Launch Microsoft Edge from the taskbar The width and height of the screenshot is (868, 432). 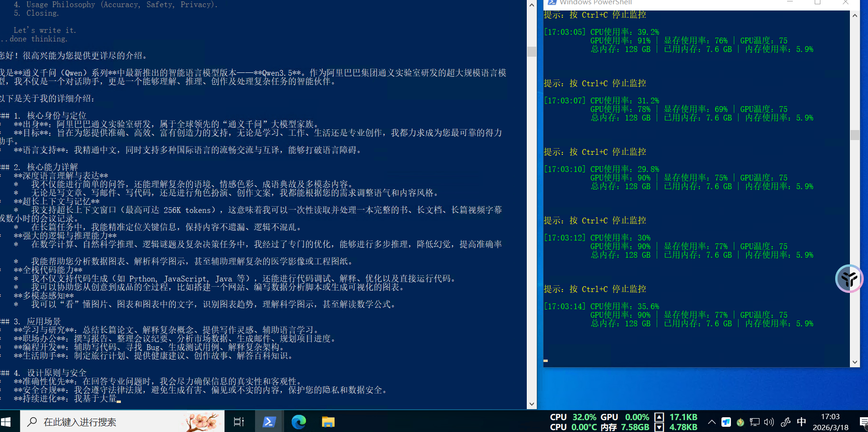click(x=299, y=422)
